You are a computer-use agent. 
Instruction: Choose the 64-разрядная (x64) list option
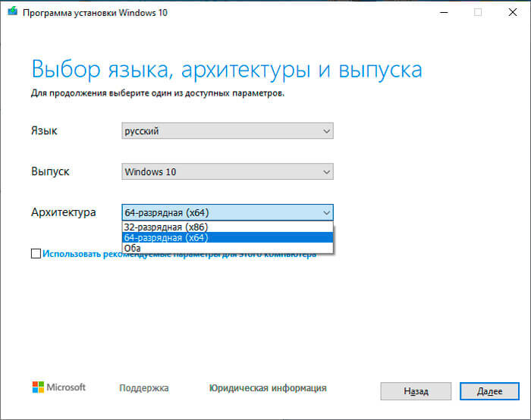point(228,237)
